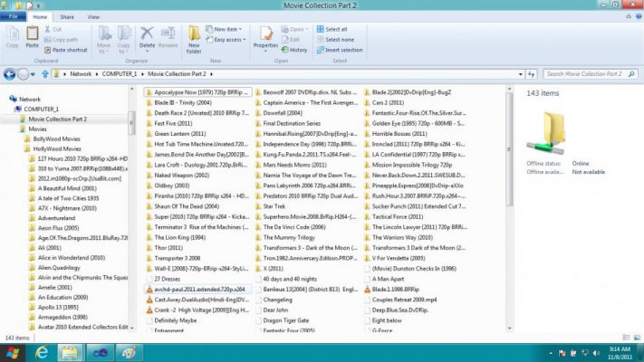
Task: Click Cut in the Clipboard group
Action: click(x=53, y=29)
